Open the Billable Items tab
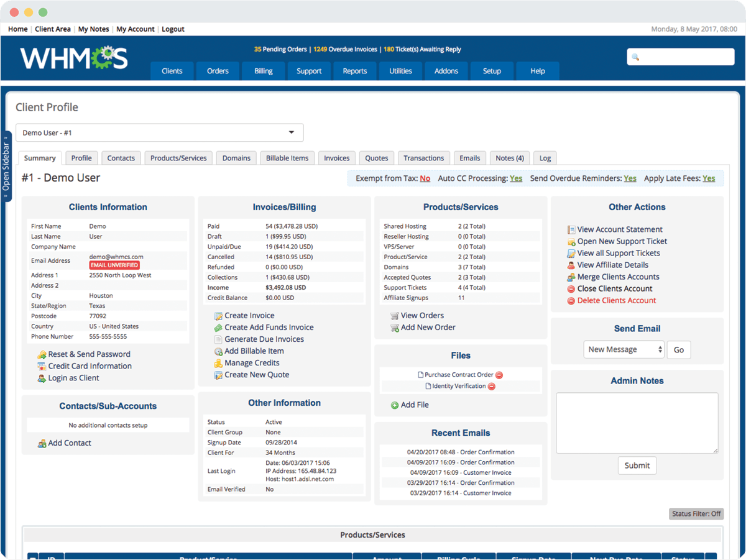The height and width of the screenshot is (560, 746). 287,158
